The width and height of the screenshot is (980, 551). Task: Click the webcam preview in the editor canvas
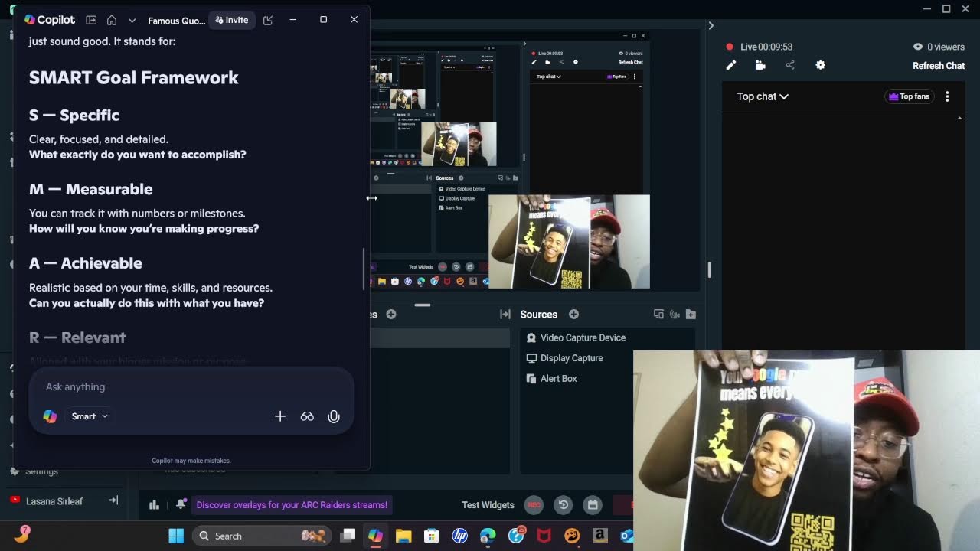point(569,242)
